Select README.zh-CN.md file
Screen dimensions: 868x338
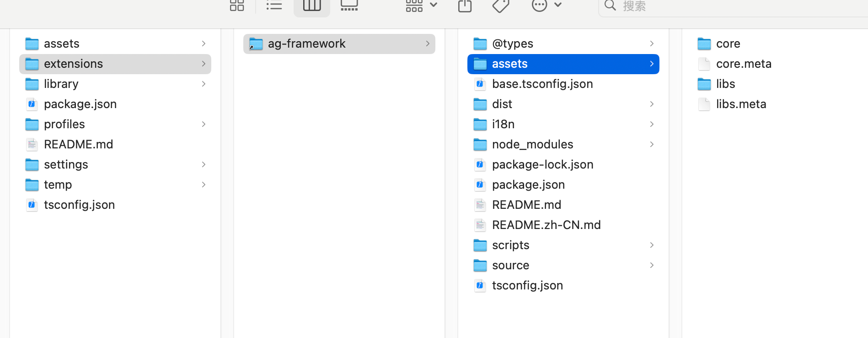pyautogui.click(x=546, y=225)
